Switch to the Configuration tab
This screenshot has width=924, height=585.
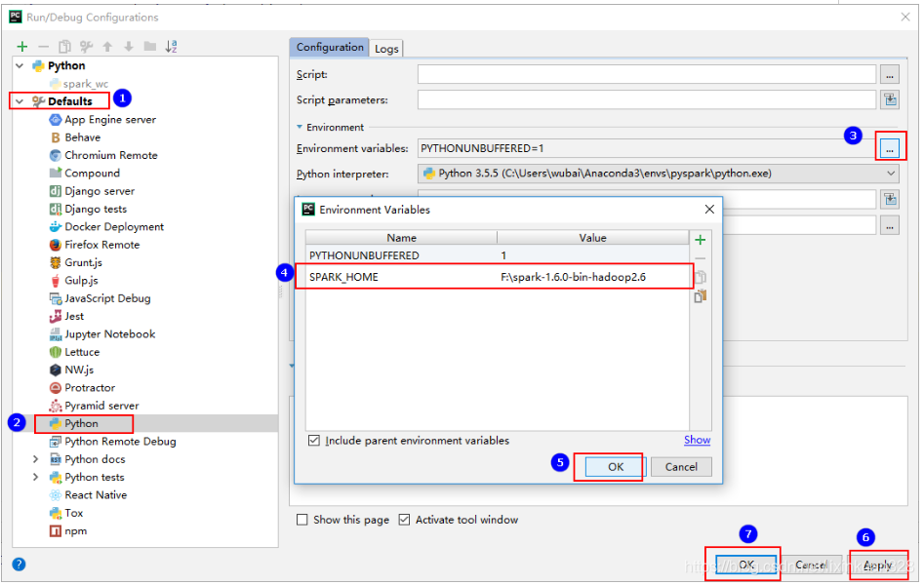[x=329, y=47]
